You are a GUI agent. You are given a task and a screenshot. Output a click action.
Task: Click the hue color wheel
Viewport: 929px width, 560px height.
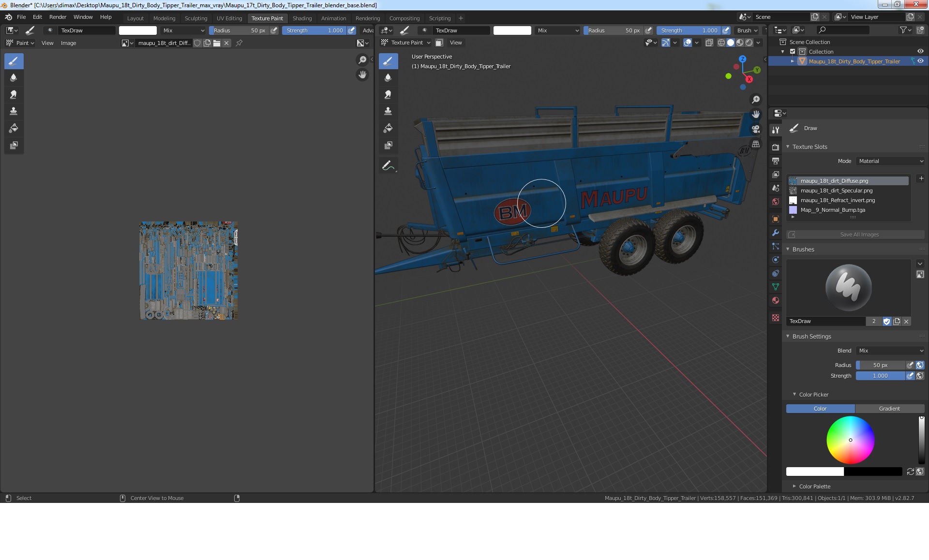click(x=850, y=440)
